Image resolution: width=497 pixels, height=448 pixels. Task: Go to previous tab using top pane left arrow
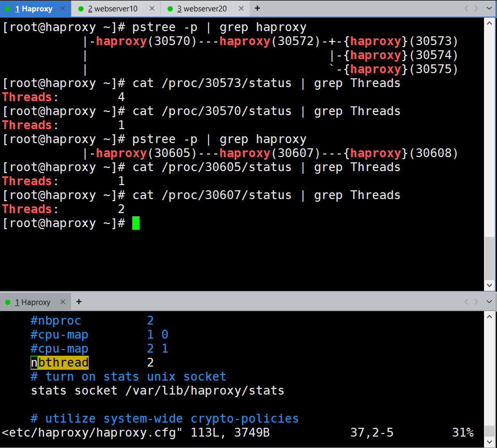[x=466, y=8]
